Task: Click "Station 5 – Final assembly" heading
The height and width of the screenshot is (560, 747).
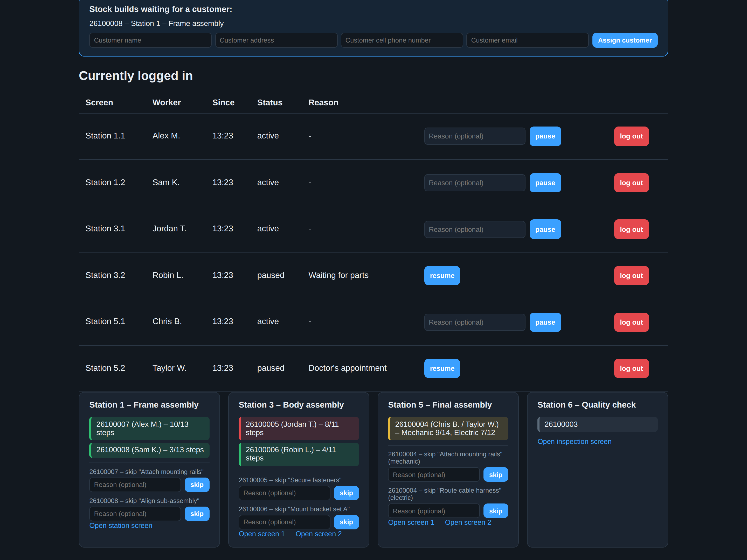Action: (440, 405)
